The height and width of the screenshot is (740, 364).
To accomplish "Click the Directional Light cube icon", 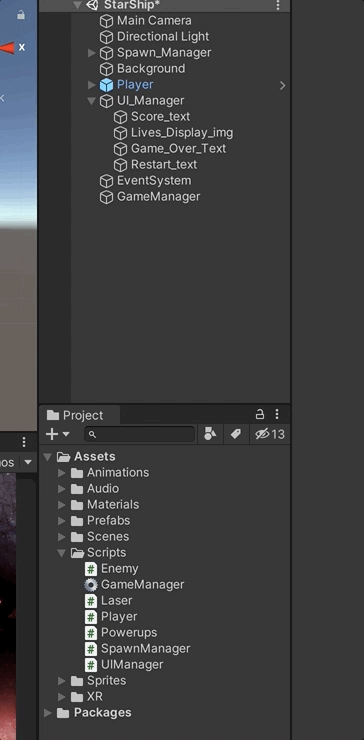I will pyautogui.click(x=106, y=37).
